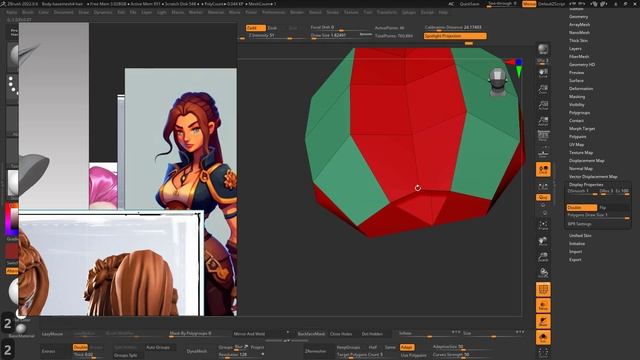The height and width of the screenshot is (360, 640).
Task: Expand BPR Settings section
Action: (x=579, y=224)
